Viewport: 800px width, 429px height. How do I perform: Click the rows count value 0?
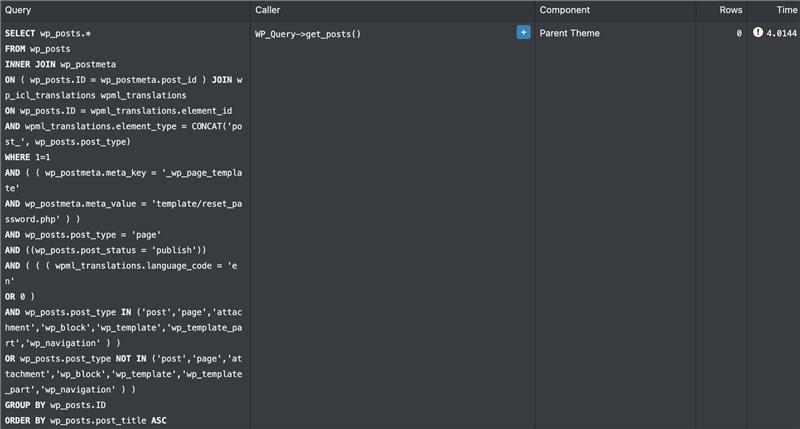(x=739, y=34)
